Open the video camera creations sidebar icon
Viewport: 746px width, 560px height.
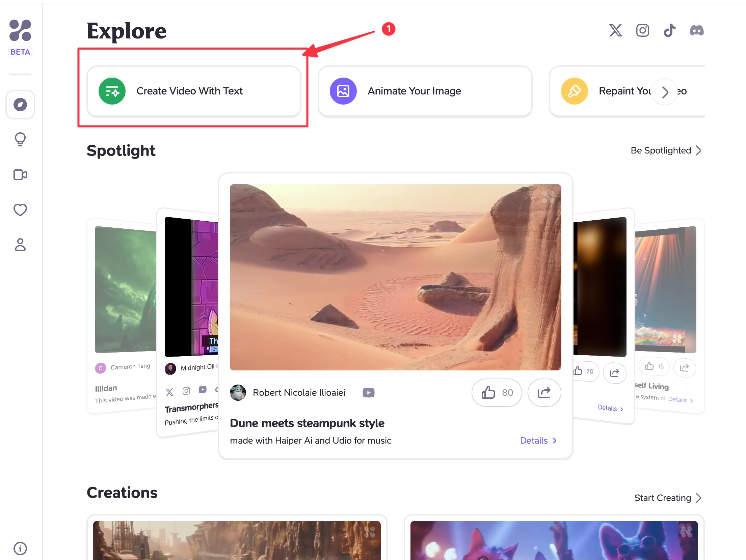point(20,175)
